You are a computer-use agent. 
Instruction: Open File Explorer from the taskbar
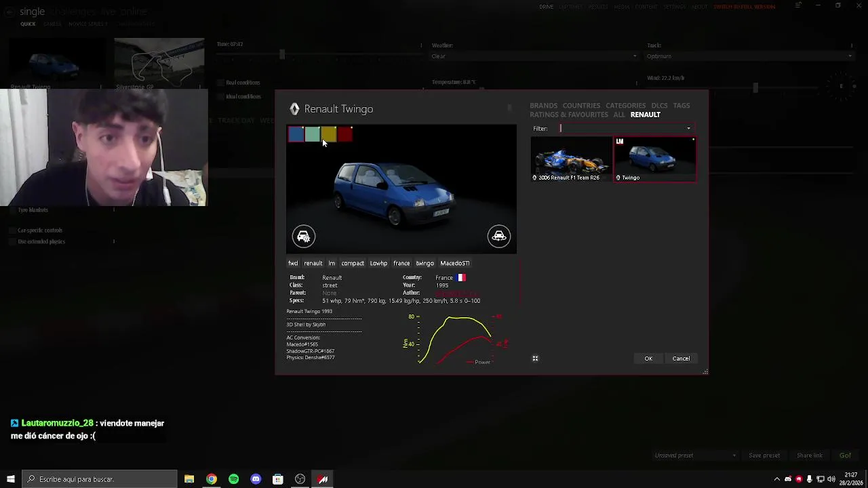click(x=189, y=479)
